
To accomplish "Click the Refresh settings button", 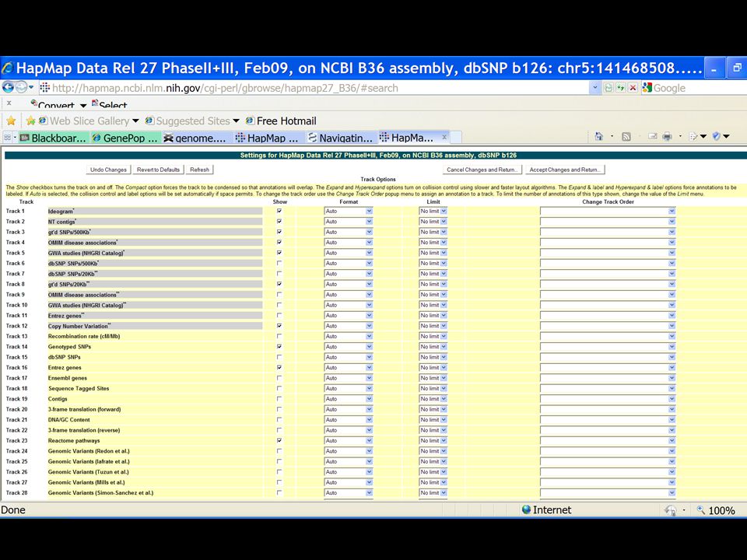I will 200,170.
